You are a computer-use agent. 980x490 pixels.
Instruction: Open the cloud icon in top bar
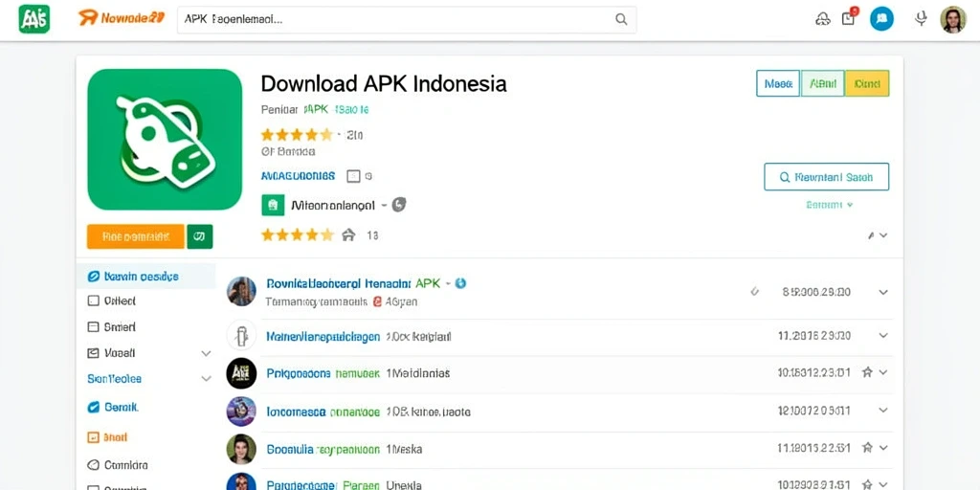coord(822,19)
